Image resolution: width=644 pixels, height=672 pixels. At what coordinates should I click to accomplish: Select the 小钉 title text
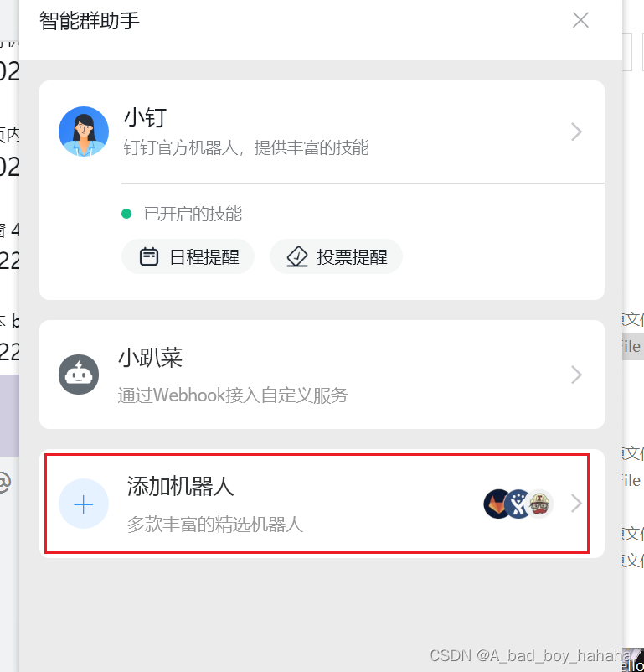point(145,117)
